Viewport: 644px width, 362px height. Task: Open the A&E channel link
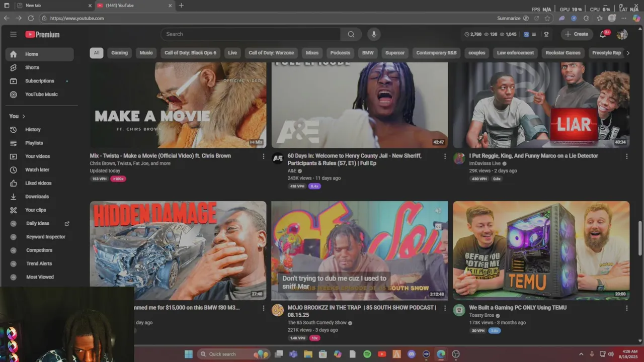[x=292, y=171]
